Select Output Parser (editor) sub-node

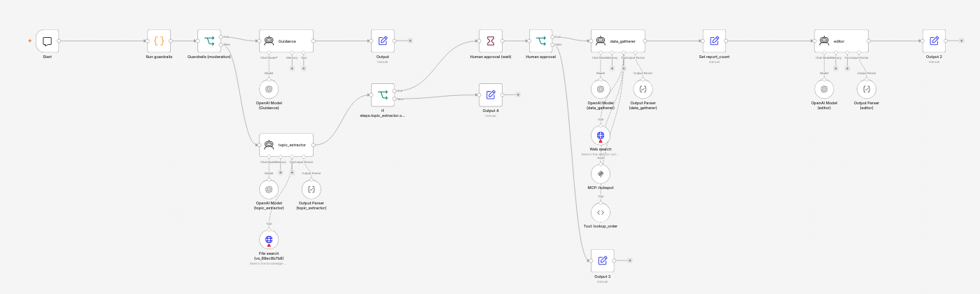coord(867,89)
